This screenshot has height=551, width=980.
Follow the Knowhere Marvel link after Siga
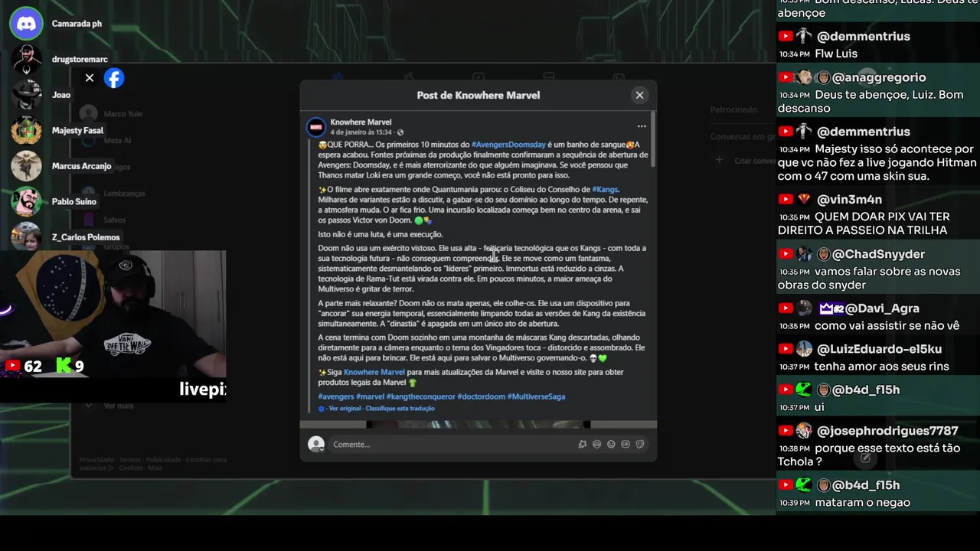(x=374, y=372)
